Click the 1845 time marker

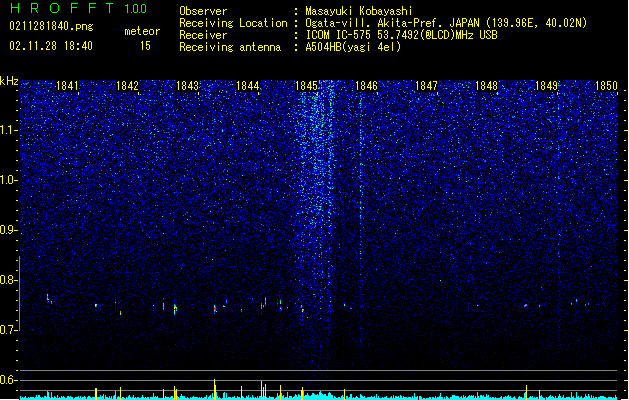(306, 86)
